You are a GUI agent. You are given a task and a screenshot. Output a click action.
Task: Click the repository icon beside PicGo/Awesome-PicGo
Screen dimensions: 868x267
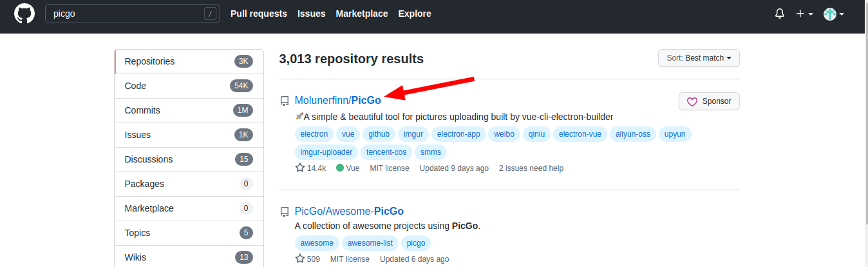284,212
